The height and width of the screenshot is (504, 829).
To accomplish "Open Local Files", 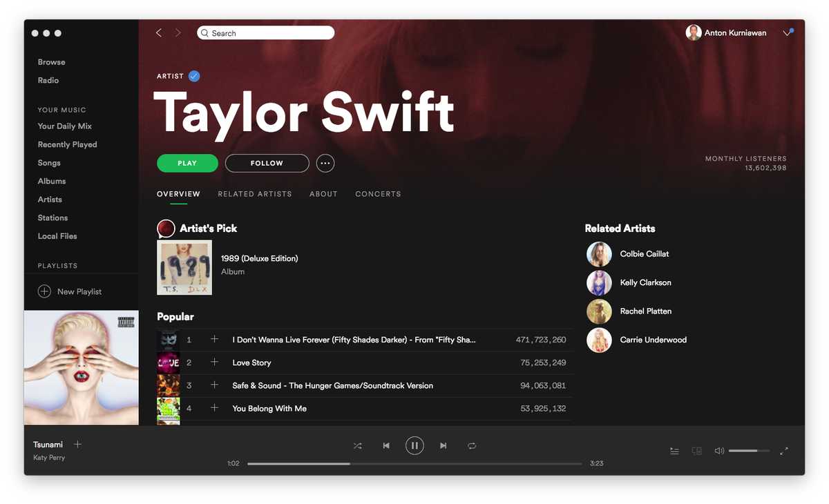I will [x=57, y=236].
